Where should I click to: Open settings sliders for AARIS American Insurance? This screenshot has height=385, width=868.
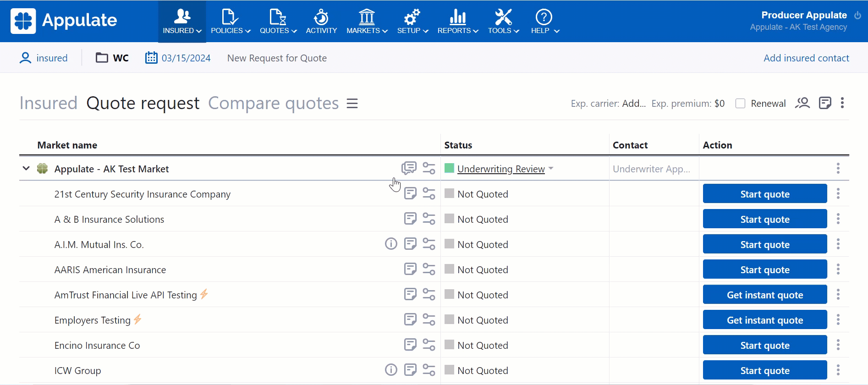[429, 269]
